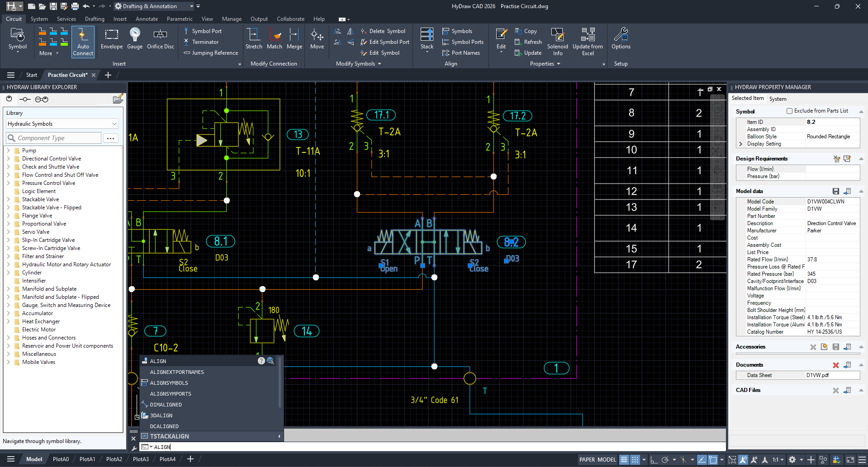The height and width of the screenshot is (467, 868).
Task: Open the Envelope insert tool
Action: tap(111, 41)
